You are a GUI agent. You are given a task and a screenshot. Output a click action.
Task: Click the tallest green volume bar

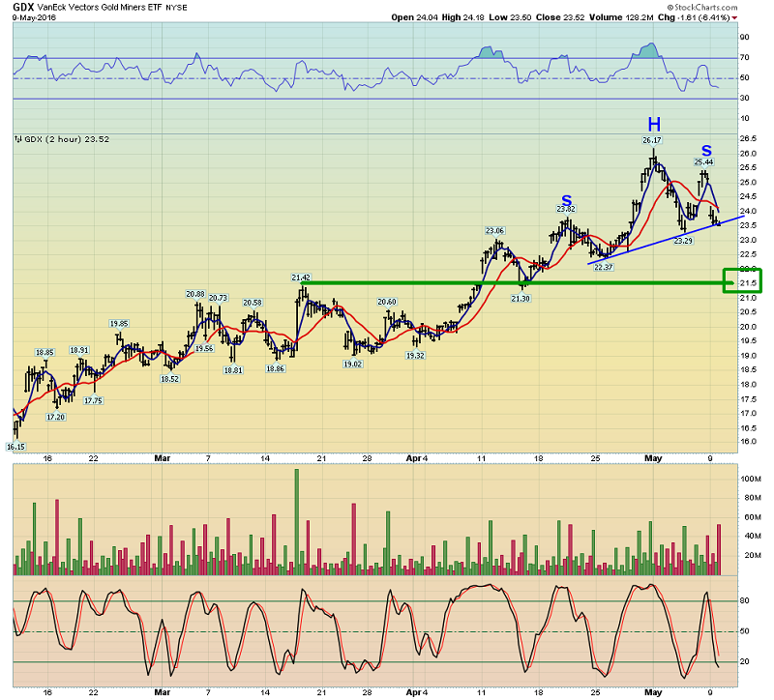click(x=297, y=522)
